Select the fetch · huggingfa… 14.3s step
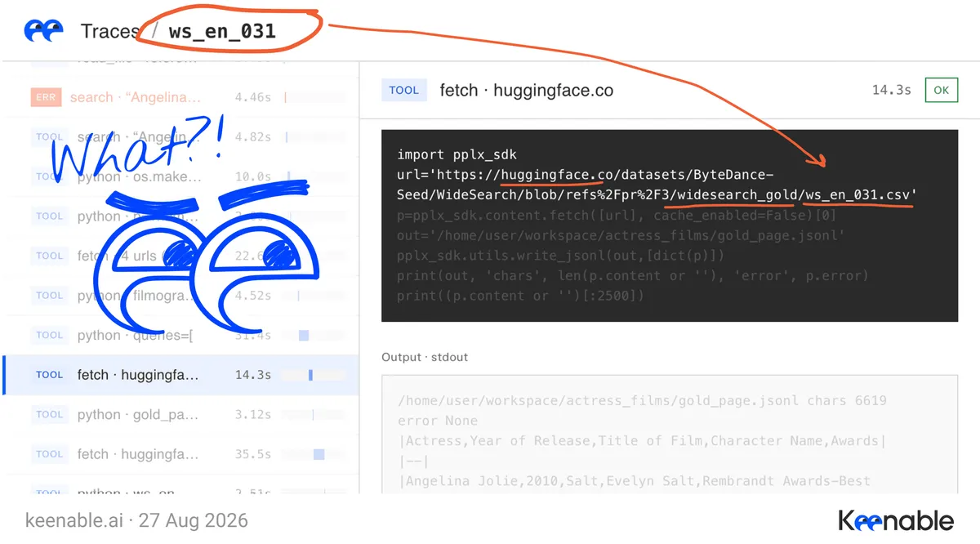 point(181,375)
